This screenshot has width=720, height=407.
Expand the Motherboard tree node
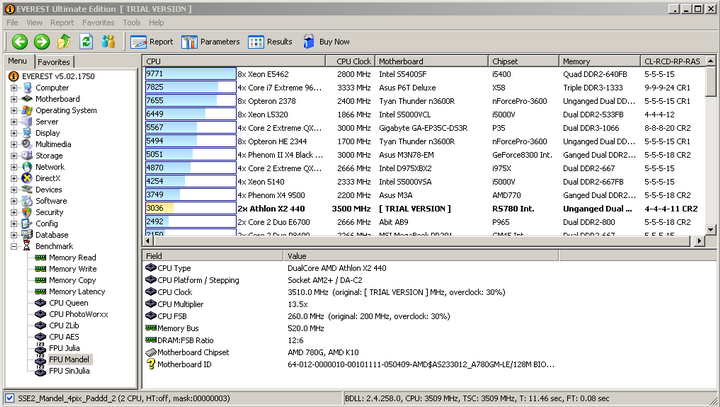[14, 99]
